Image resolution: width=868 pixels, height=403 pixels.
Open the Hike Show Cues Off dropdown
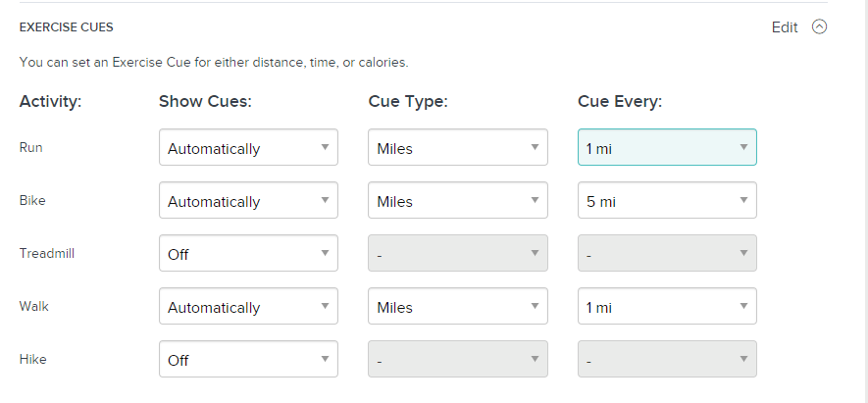pos(248,359)
